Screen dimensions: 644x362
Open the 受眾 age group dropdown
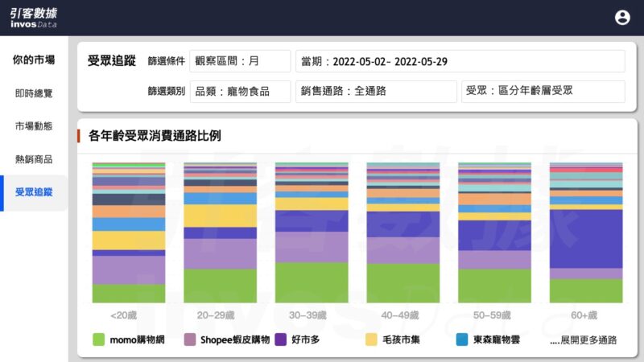[x=543, y=92]
